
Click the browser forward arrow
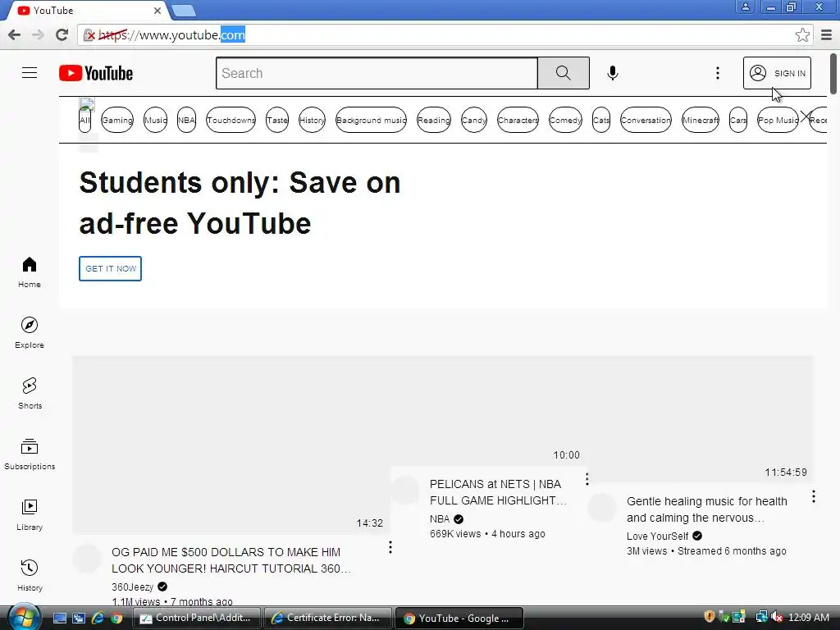38,34
